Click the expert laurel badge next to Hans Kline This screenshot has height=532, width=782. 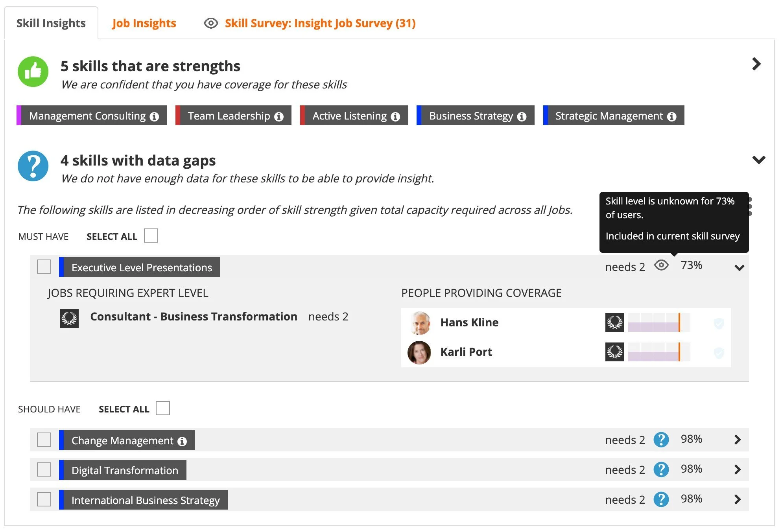coord(614,322)
